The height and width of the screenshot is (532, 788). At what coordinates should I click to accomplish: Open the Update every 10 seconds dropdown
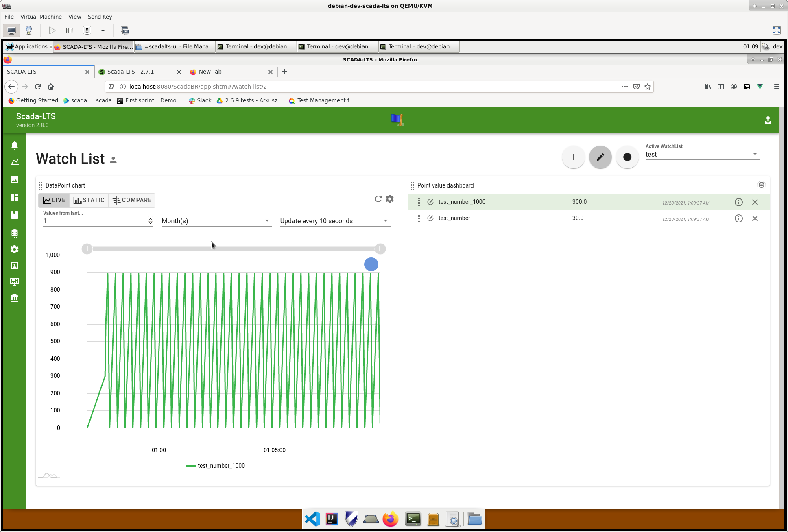pos(334,221)
